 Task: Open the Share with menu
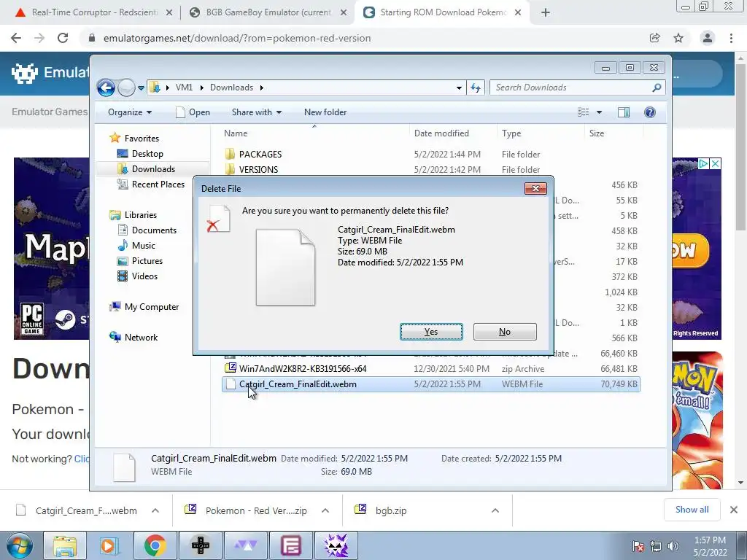coord(256,112)
